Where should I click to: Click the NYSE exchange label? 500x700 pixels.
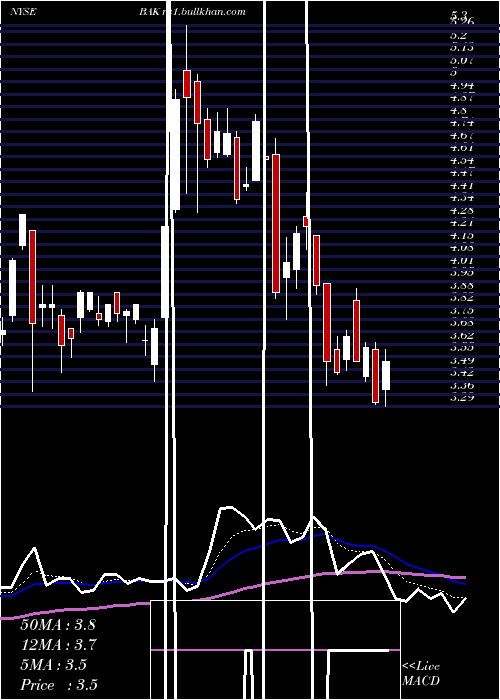[x=23, y=12]
